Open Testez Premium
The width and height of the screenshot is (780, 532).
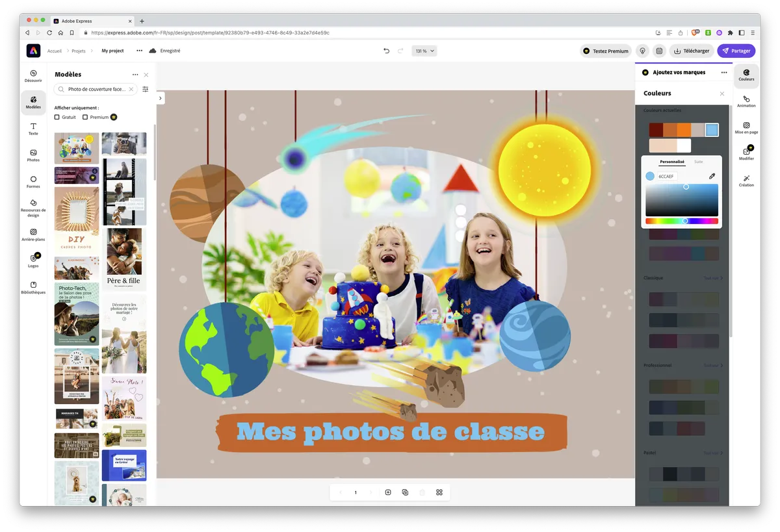(x=605, y=51)
